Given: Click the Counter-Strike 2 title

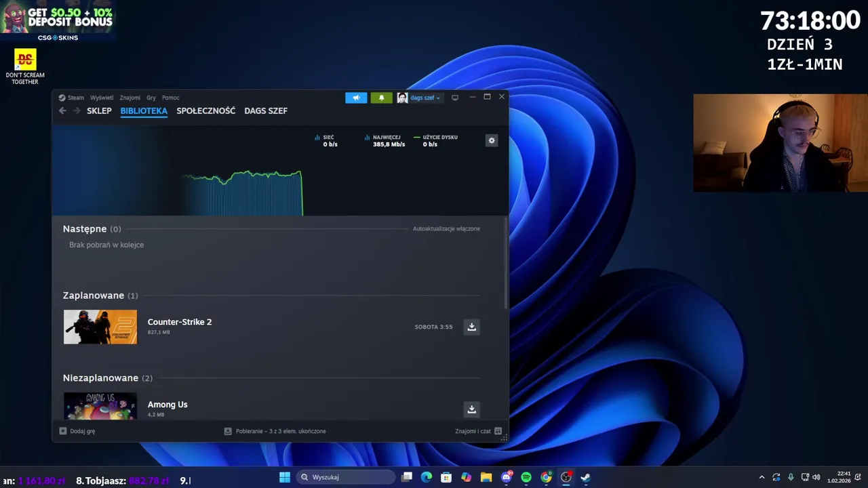Looking at the screenshot, I should click(x=180, y=322).
